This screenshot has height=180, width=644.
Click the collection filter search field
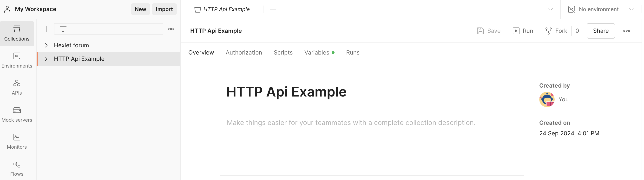tap(112, 29)
